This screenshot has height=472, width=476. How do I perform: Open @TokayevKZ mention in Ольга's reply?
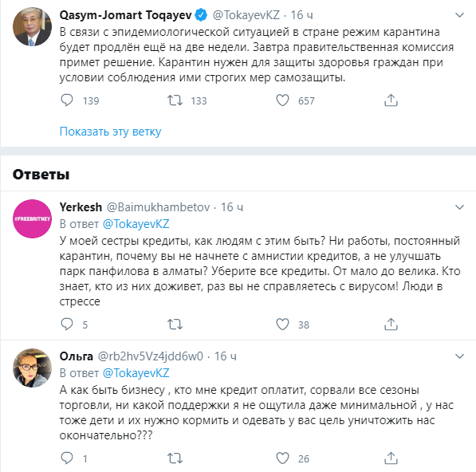(x=136, y=373)
